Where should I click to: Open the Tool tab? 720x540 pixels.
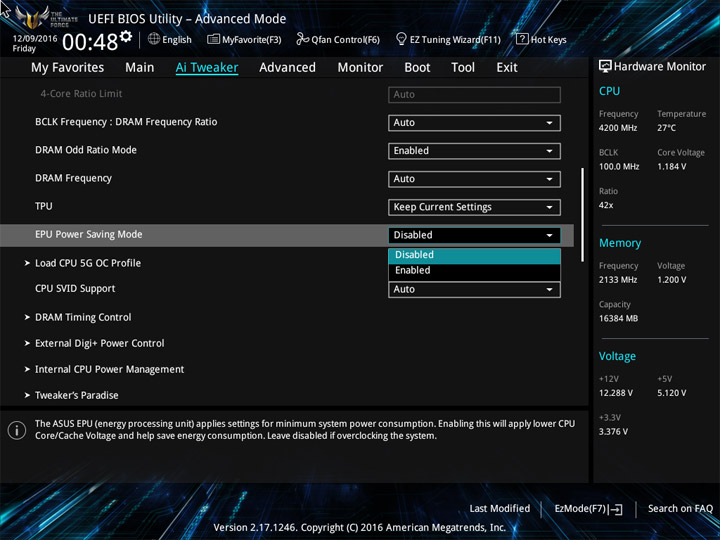point(463,68)
